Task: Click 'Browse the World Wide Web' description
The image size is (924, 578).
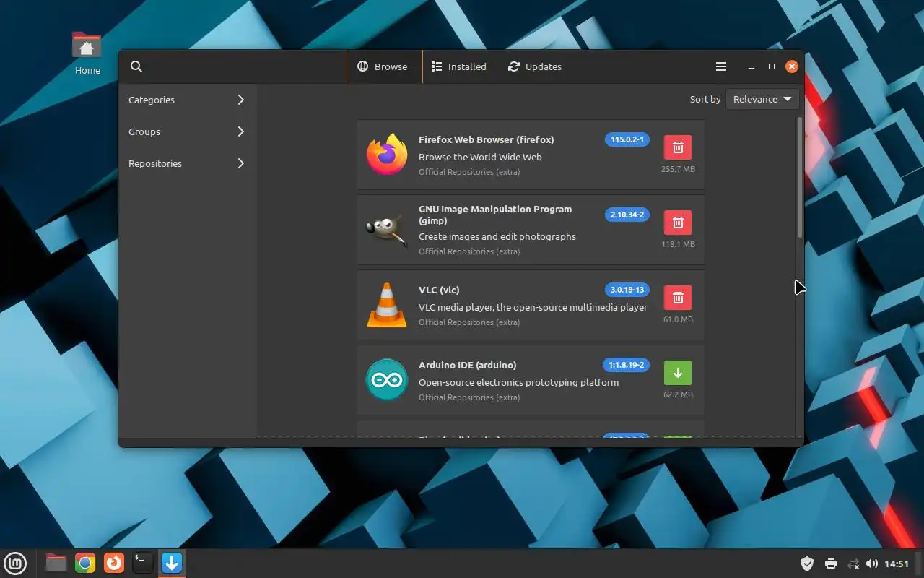Action: [x=480, y=157]
